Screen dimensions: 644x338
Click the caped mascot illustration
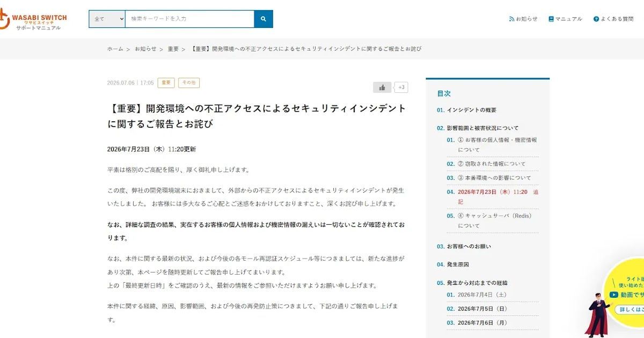[597, 314]
